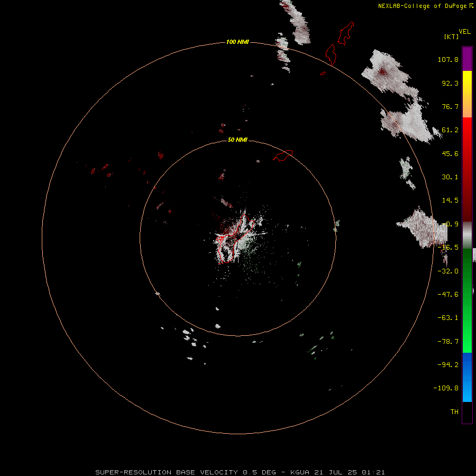The height and width of the screenshot is (476, 476).
Task: Click the -32.0 velocity scale value
Action: [x=448, y=271]
